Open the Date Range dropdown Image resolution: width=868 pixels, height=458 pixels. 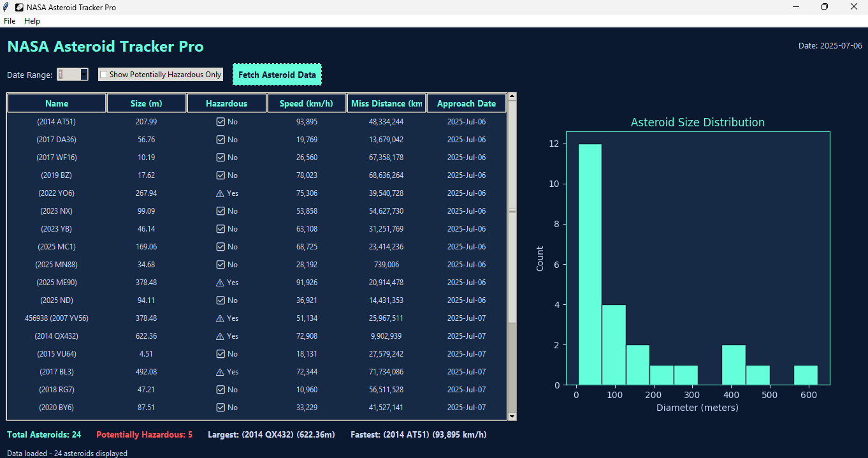click(x=83, y=75)
